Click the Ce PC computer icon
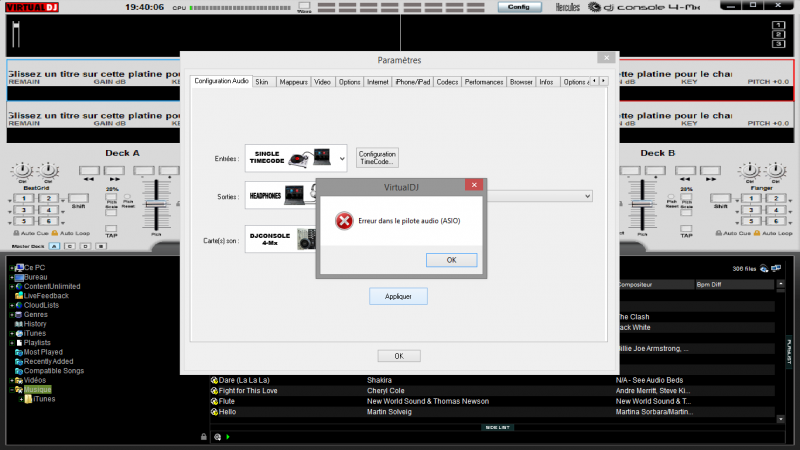800x450 pixels. click(x=19, y=267)
